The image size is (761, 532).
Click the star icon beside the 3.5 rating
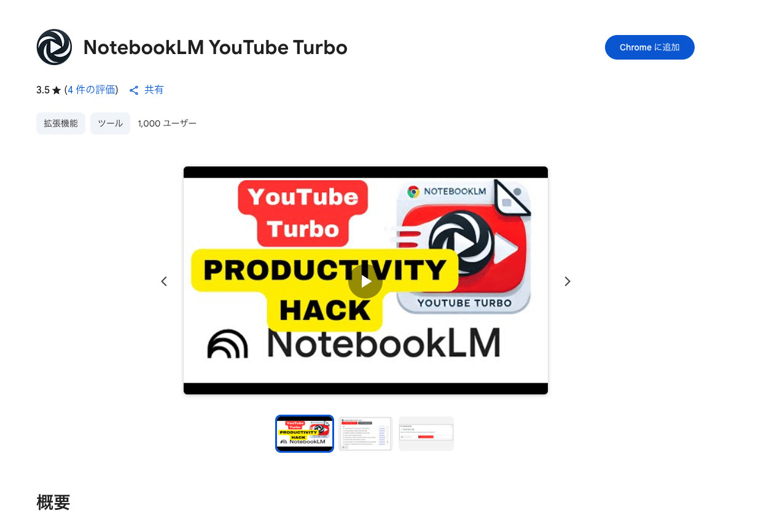click(57, 90)
